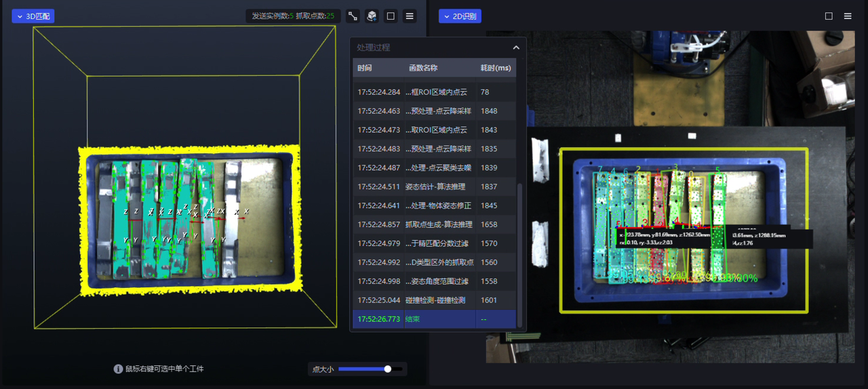This screenshot has width=868, height=389.
Task: Click the info icon beside 鼠标右键可选中单个工件
Action: [x=118, y=369]
